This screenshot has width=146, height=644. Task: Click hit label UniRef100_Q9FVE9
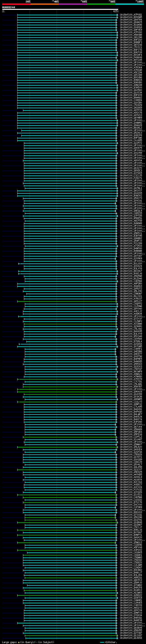131,30
